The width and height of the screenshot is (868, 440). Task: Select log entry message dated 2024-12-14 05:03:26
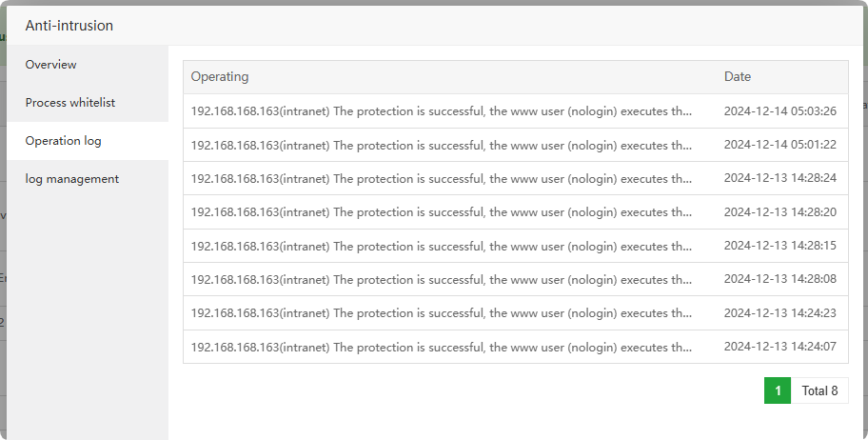coord(442,111)
